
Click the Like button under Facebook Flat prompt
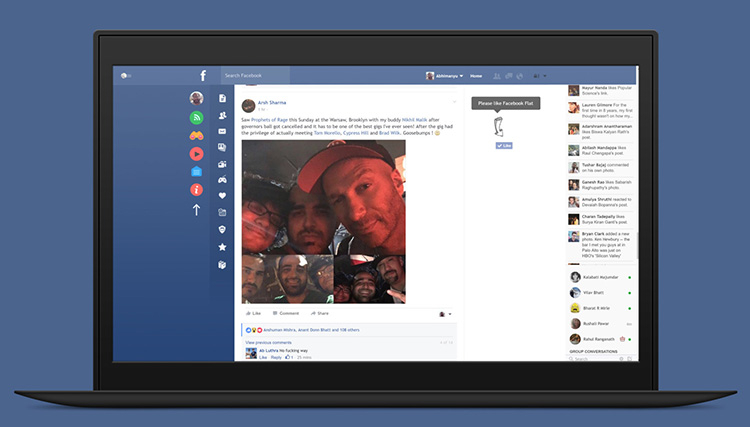pos(505,145)
